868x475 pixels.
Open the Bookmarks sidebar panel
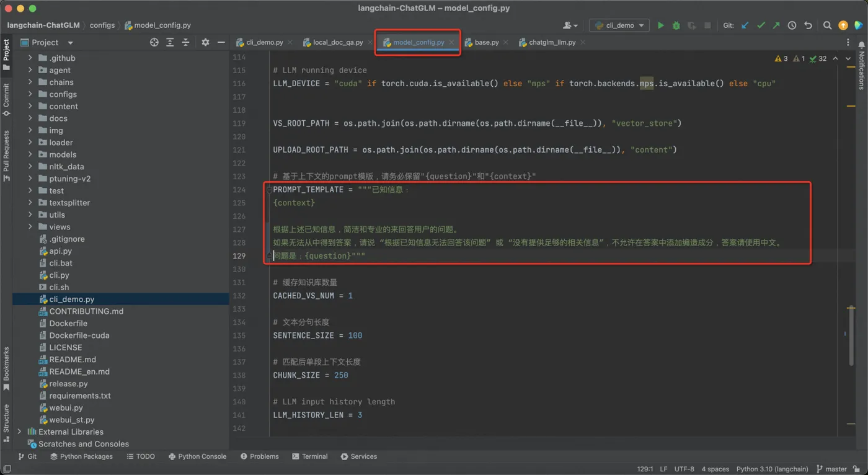[x=6, y=368]
